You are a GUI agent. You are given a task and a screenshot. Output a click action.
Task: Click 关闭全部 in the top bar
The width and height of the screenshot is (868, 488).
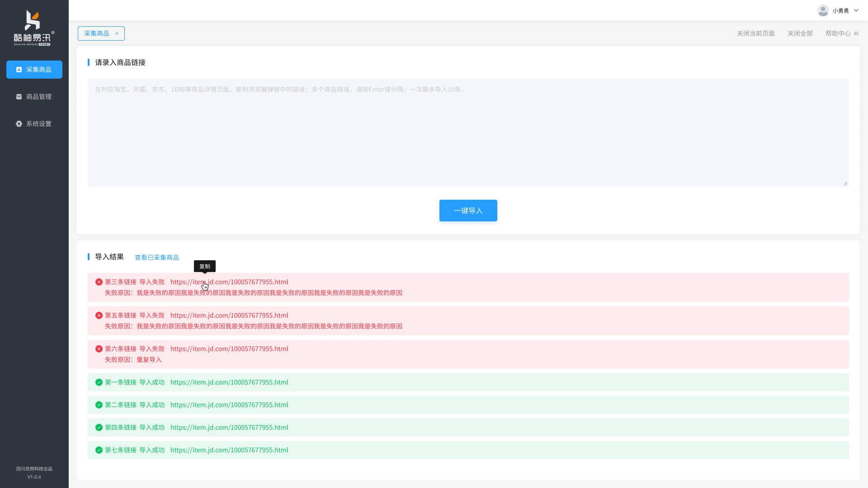pos(800,33)
